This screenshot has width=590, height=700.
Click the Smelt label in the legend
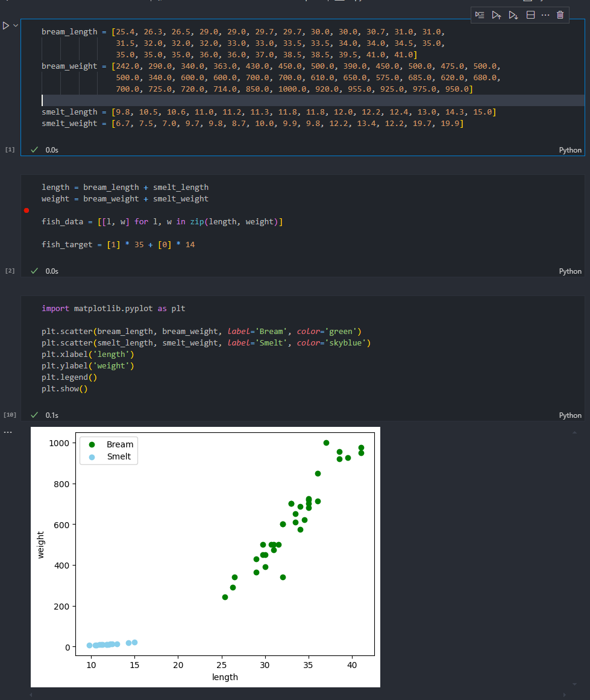pos(119,456)
